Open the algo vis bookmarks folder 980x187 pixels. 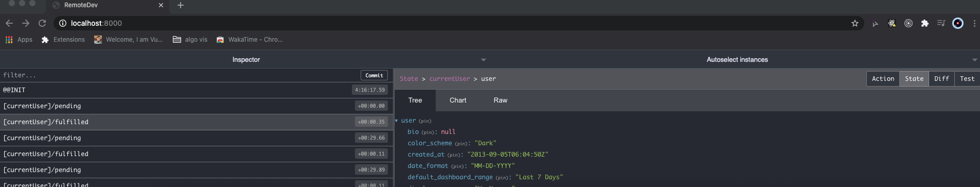pyautogui.click(x=190, y=40)
